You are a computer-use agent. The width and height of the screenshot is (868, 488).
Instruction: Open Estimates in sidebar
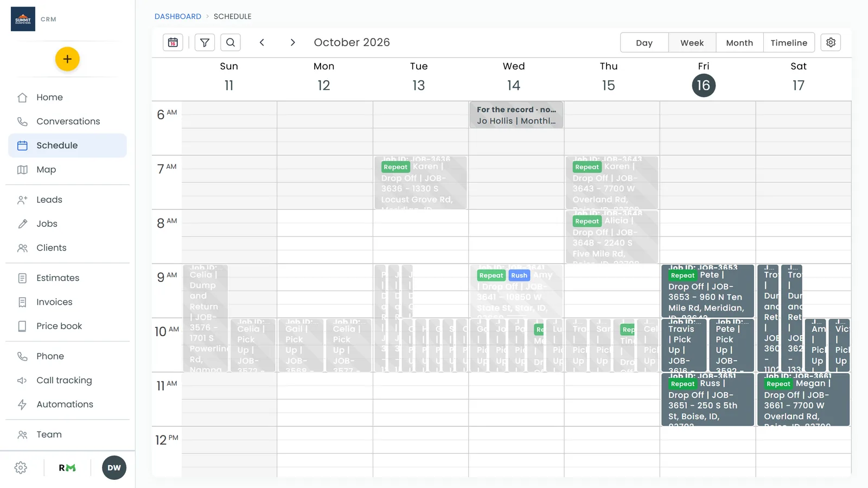(x=67, y=278)
